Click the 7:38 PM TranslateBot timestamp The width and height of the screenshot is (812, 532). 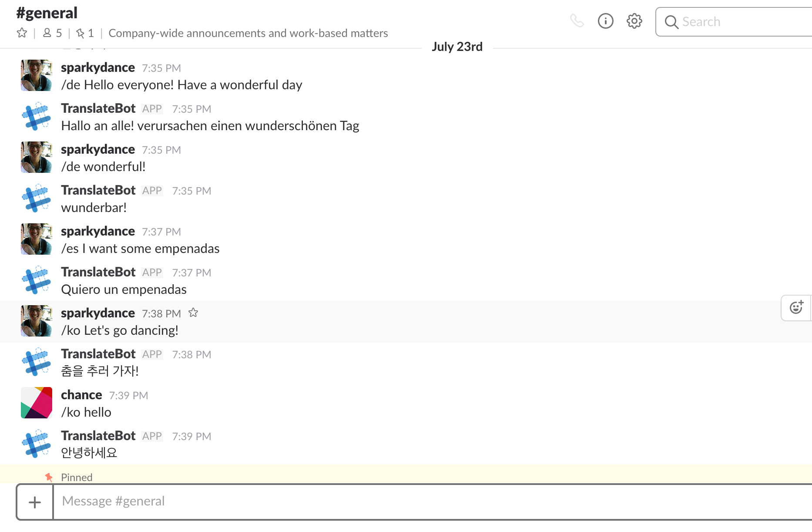coord(191,354)
